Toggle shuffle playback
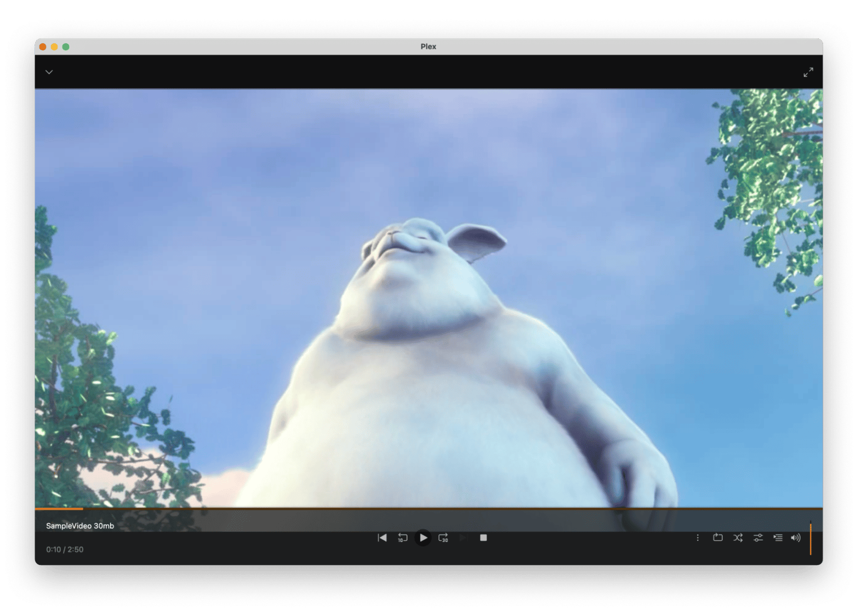Viewport: 855px width, 616px height. click(738, 538)
